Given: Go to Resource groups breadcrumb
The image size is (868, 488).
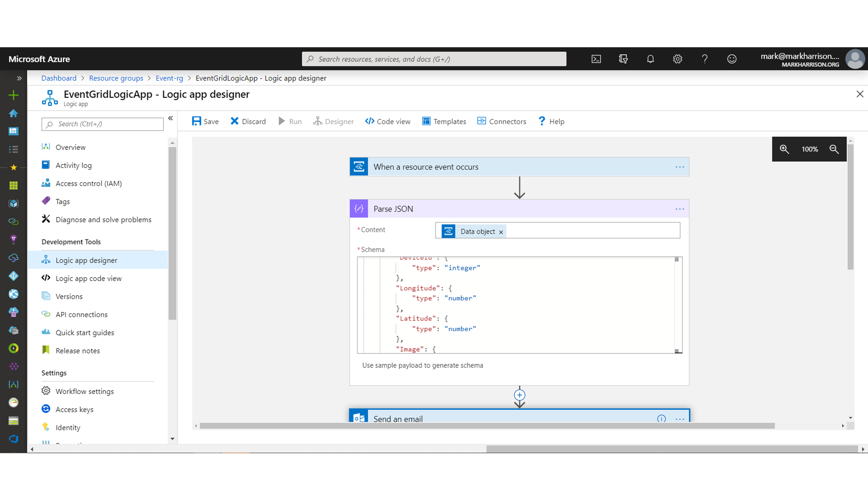Looking at the screenshot, I should [x=116, y=78].
